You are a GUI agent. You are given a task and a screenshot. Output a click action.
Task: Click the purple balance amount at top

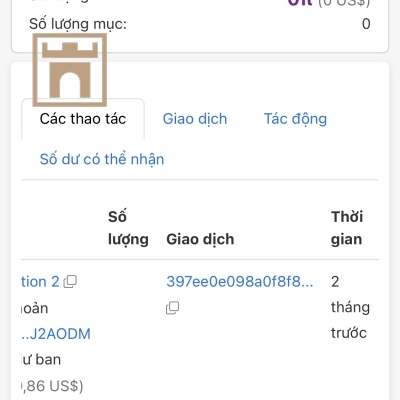[x=300, y=3]
